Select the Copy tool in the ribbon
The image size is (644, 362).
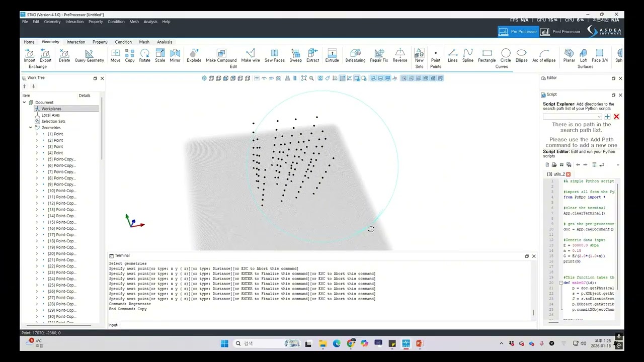click(x=130, y=55)
